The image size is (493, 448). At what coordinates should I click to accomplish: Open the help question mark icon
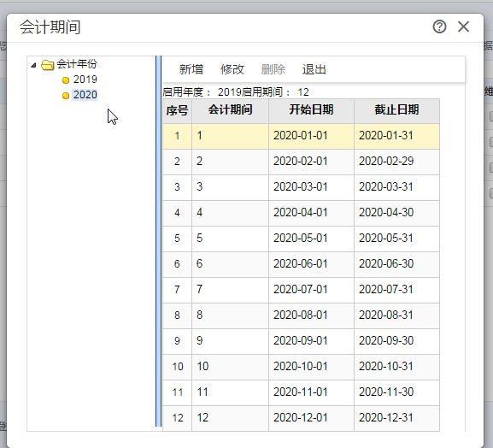pos(439,27)
